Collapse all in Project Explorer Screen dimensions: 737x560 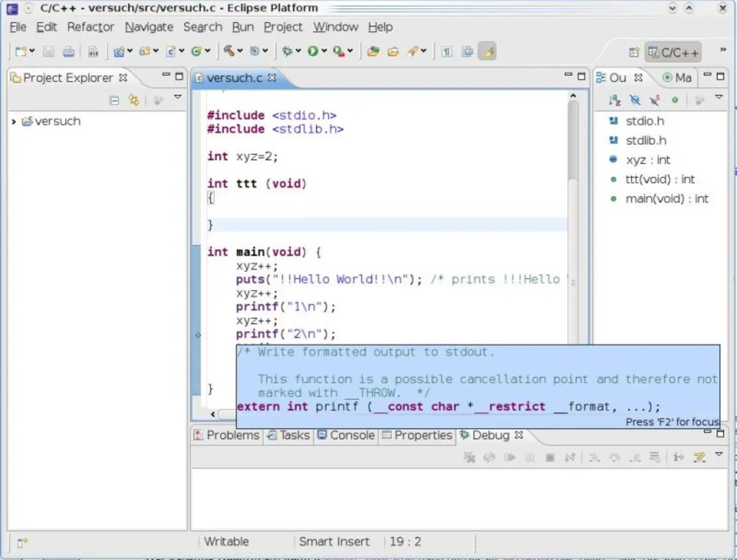click(114, 100)
